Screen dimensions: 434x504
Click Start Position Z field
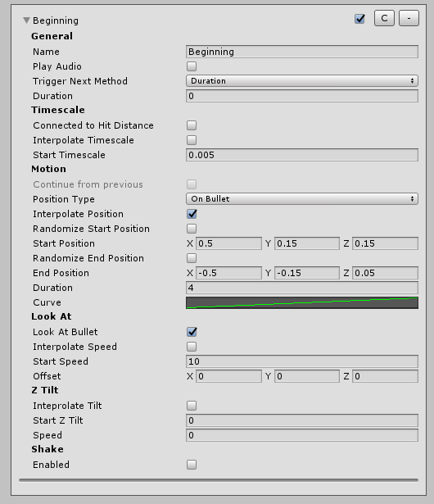coord(385,243)
